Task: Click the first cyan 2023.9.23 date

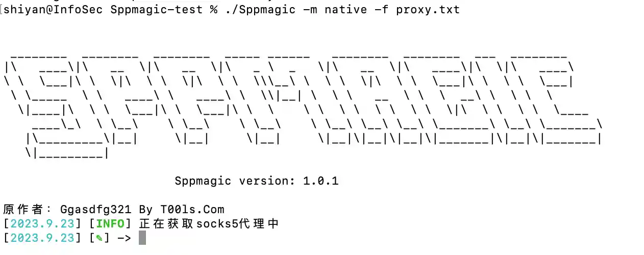Action: [42, 223]
